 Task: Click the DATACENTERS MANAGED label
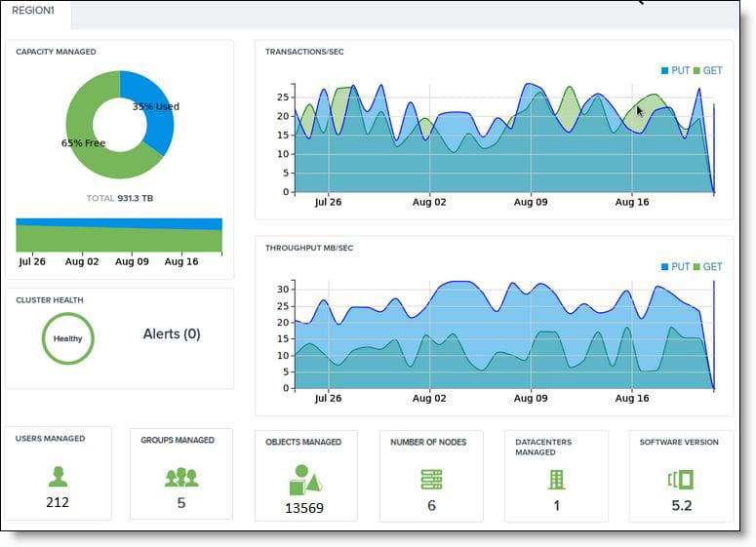coord(543,447)
